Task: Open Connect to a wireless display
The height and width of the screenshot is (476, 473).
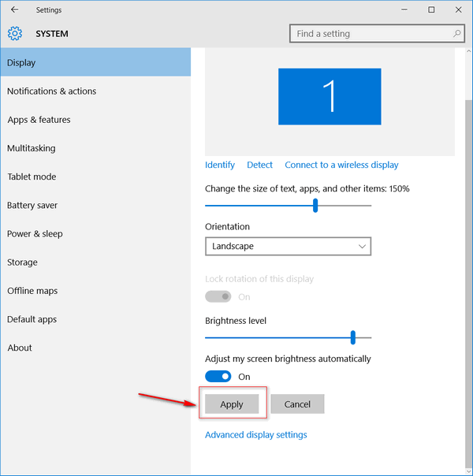Action: [x=341, y=165]
